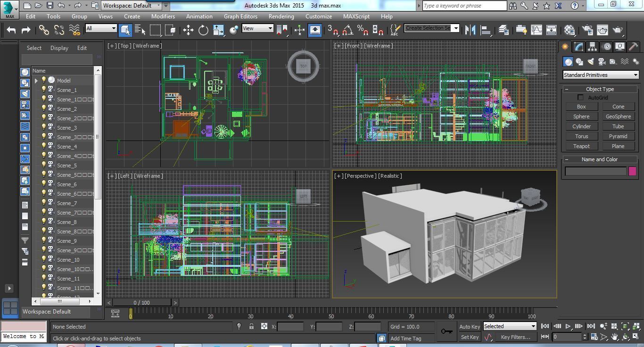The image size is (644, 347).
Task: Select the Lights category icon
Action: coord(591,62)
